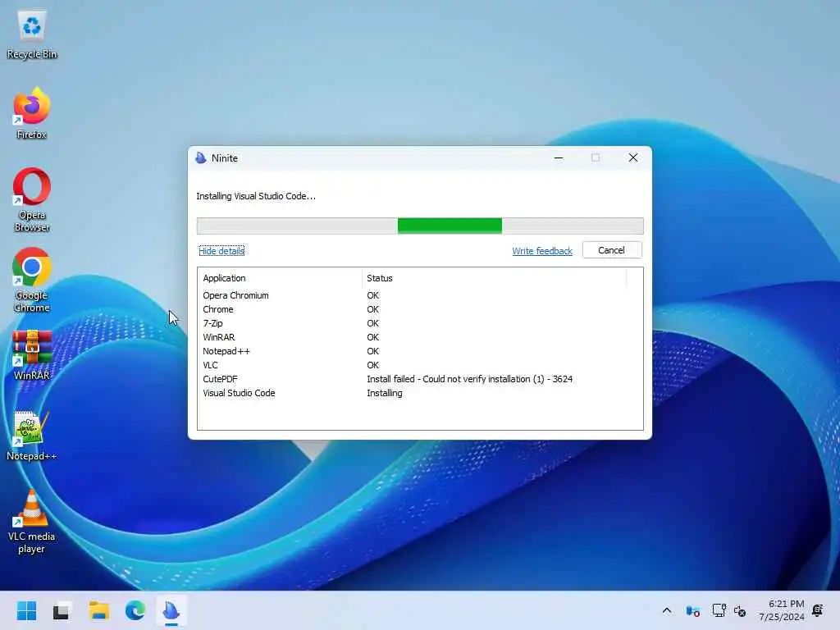Viewport: 840px width, 630px height.
Task: Select the VLC row in Ninite list
Action: tap(420, 365)
